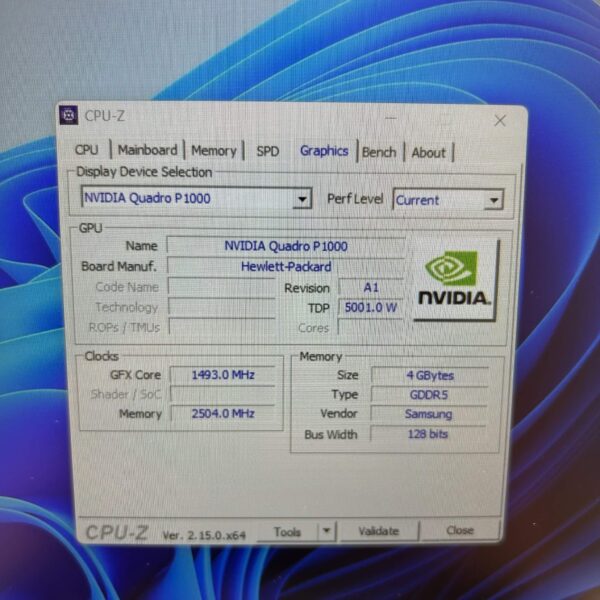This screenshot has height=600, width=600.
Task: Click the Close button at bottom
Action: pos(460,530)
